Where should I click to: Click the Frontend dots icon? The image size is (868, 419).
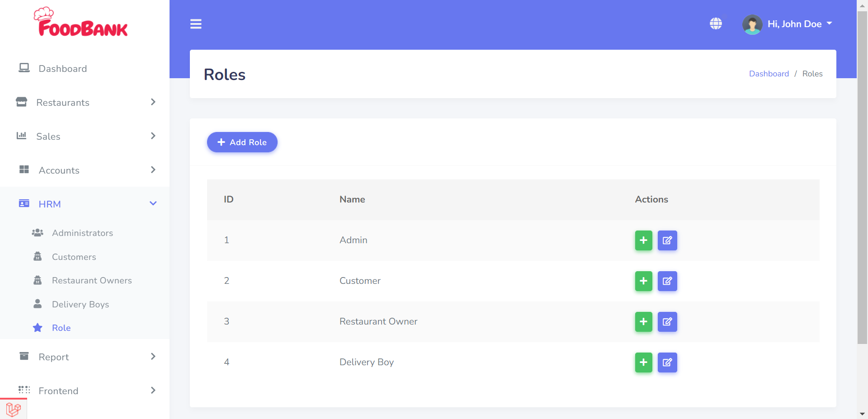pos(24,390)
